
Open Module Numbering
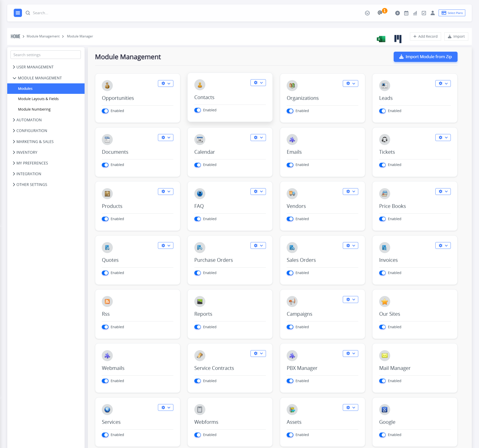click(x=34, y=109)
